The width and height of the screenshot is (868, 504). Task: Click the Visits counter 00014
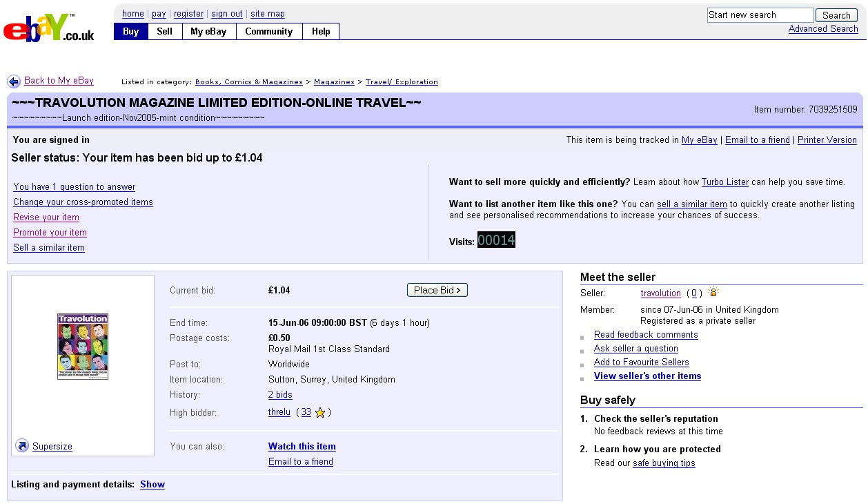coord(496,240)
